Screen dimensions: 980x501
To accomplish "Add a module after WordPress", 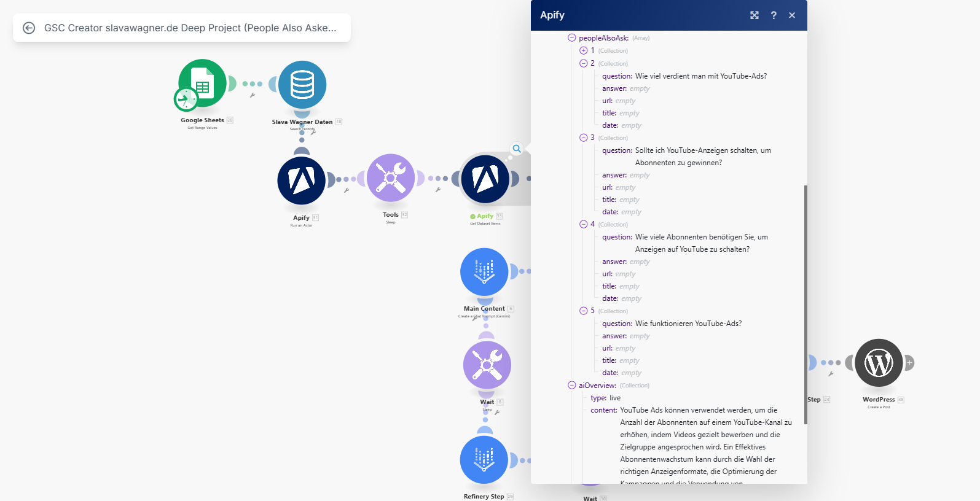I will click(x=909, y=363).
